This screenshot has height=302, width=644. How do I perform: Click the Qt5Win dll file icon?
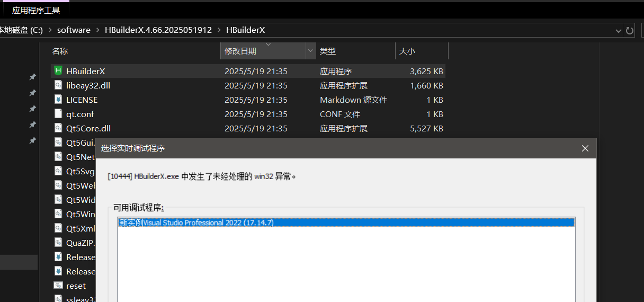[x=58, y=214]
